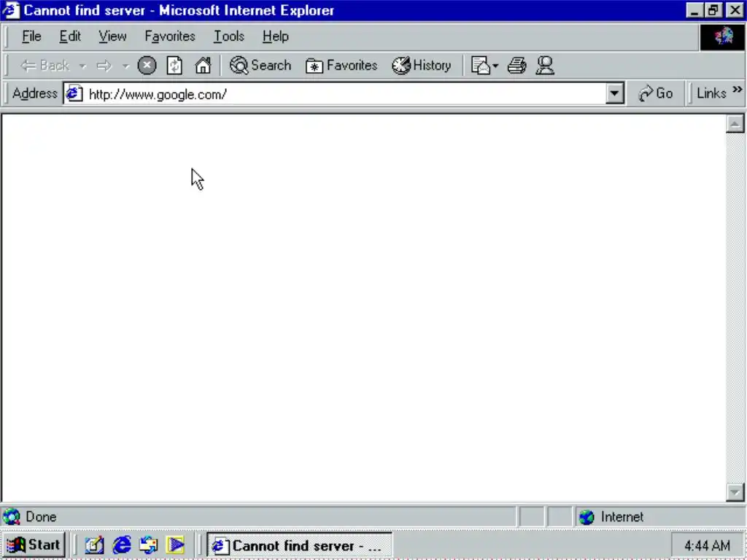This screenshot has width=747, height=560.
Task: Click Show Desktop quick launch icon
Action: (x=94, y=545)
